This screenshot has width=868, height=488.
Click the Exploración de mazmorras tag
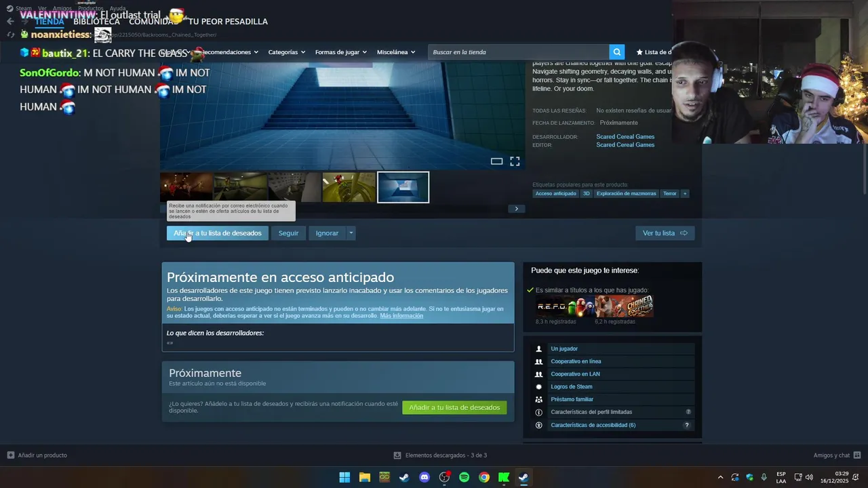pyautogui.click(x=626, y=193)
